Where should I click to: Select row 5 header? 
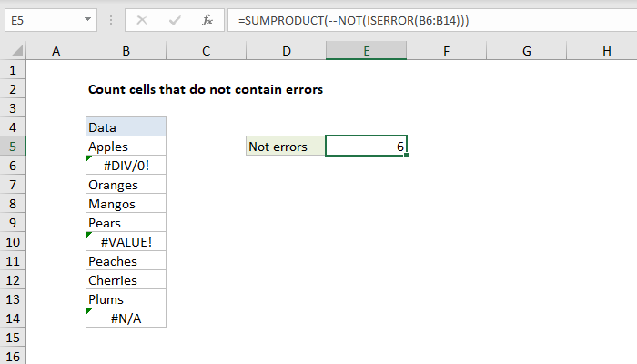point(13,147)
